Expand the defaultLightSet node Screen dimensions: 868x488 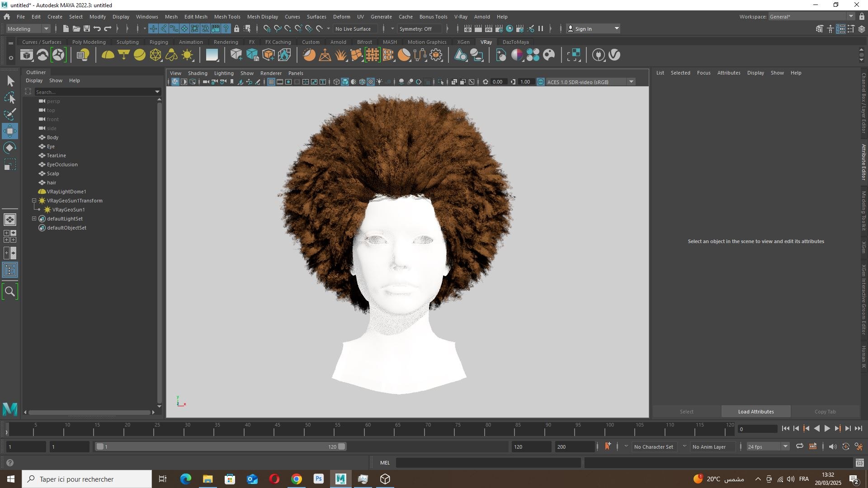click(x=34, y=219)
